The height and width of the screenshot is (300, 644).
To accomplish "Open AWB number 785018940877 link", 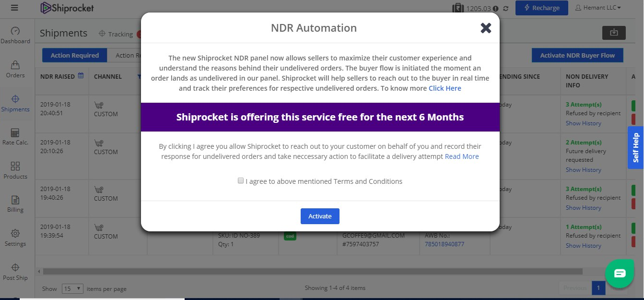I will tap(445, 244).
